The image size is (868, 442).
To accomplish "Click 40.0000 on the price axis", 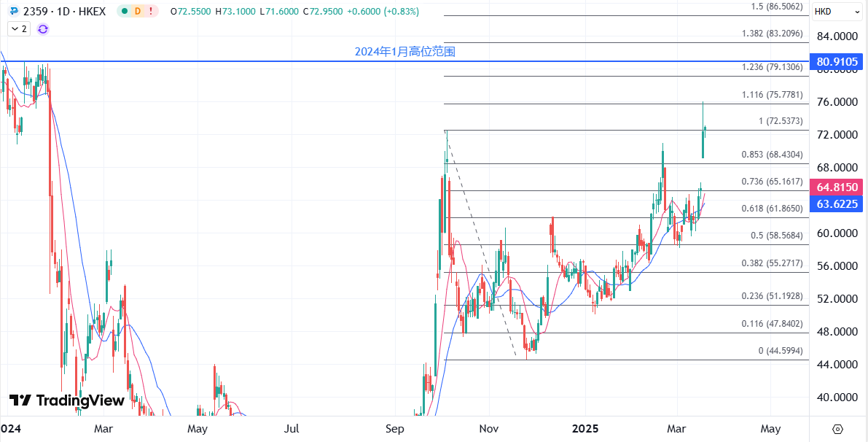I will (838, 398).
